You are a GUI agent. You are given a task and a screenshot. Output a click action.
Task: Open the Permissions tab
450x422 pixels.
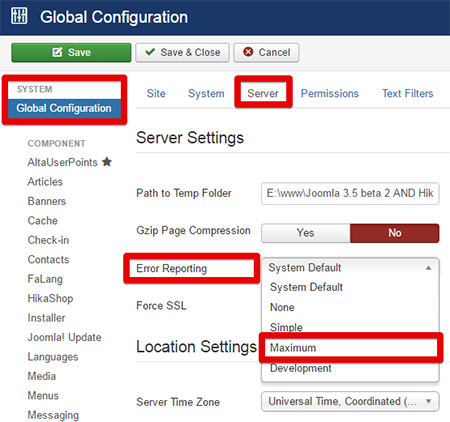(x=330, y=93)
